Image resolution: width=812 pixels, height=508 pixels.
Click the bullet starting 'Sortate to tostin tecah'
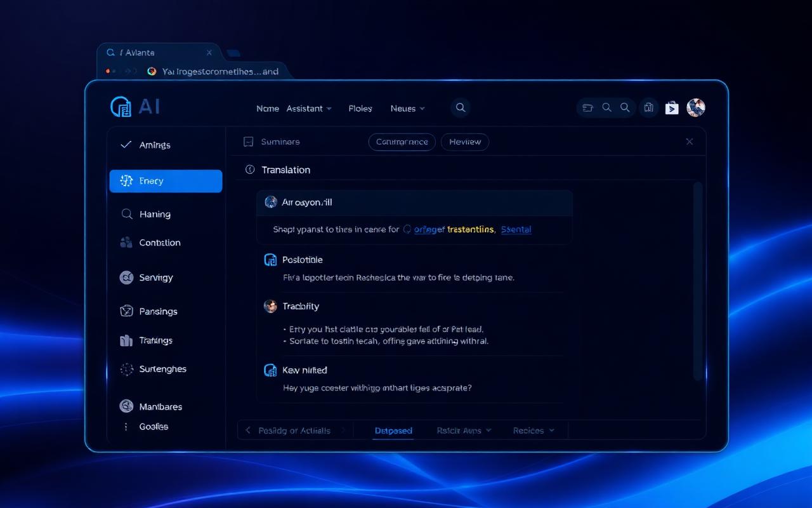(386, 341)
